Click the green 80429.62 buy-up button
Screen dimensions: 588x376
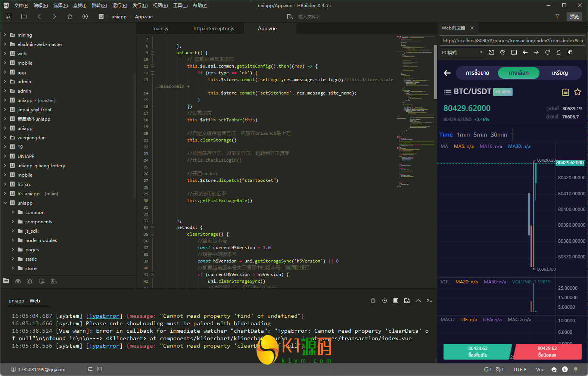click(477, 351)
